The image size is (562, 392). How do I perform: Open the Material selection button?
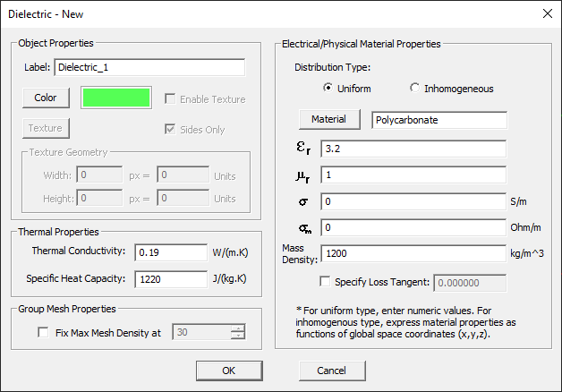click(x=328, y=120)
